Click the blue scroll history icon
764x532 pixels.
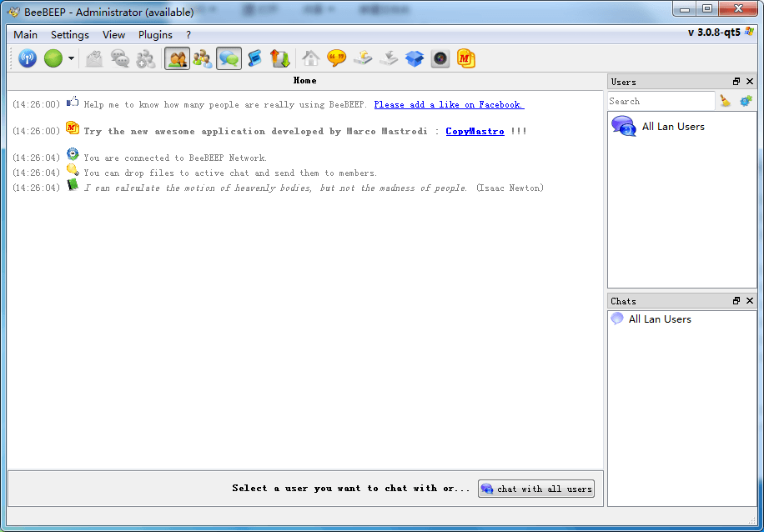click(x=254, y=58)
